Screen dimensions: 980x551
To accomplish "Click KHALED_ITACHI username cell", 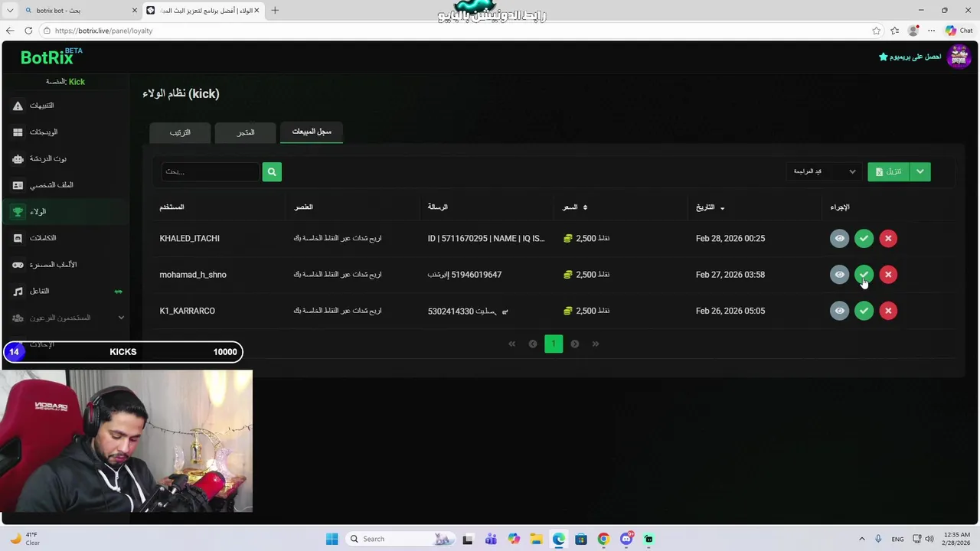I will click(189, 239).
